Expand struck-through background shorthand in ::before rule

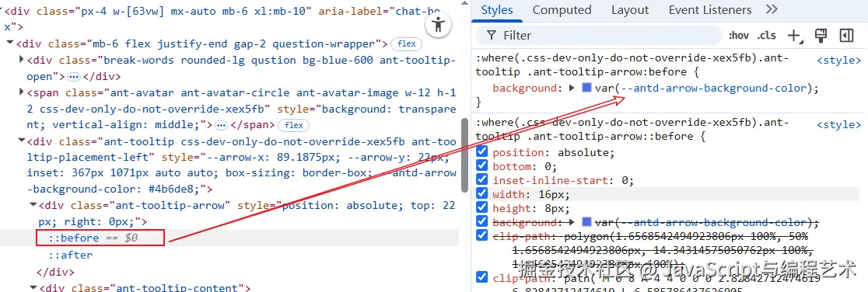(572, 222)
